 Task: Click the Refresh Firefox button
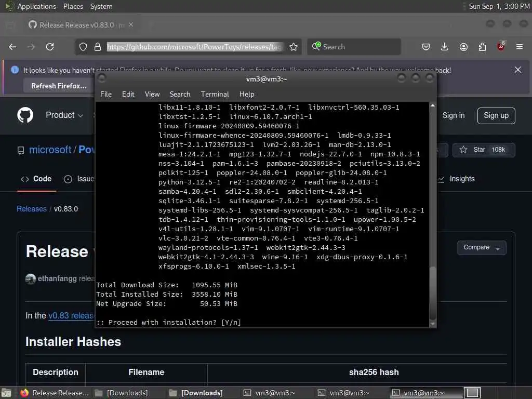59,86
